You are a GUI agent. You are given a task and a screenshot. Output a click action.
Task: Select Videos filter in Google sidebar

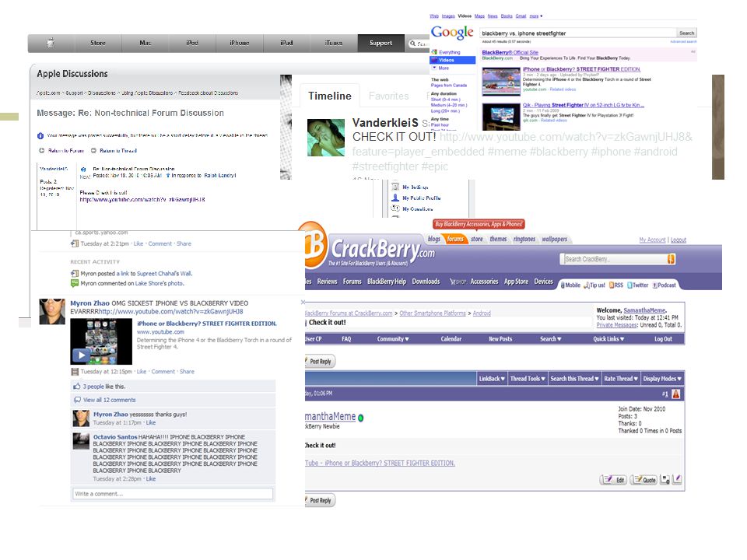[x=453, y=60]
